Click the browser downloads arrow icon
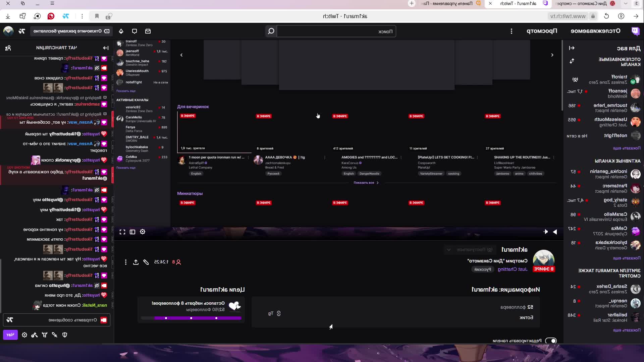The image size is (644, 362). [8, 16]
